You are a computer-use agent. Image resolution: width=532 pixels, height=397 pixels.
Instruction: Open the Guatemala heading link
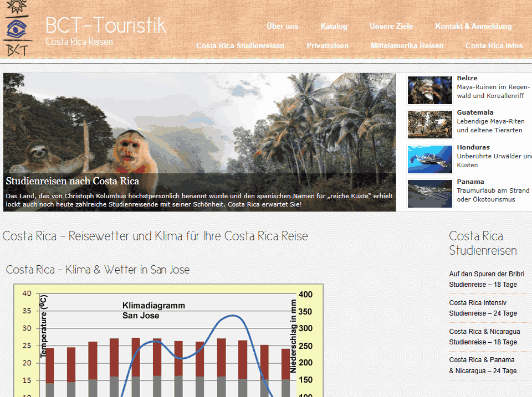tap(475, 112)
